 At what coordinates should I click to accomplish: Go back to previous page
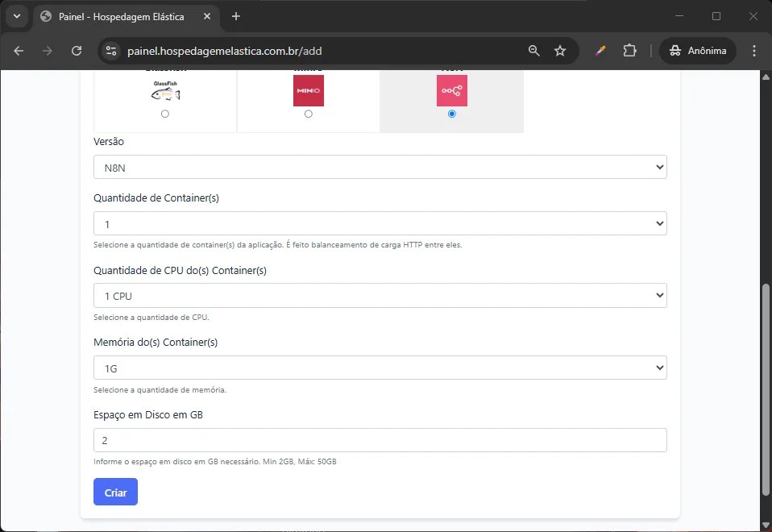point(19,51)
